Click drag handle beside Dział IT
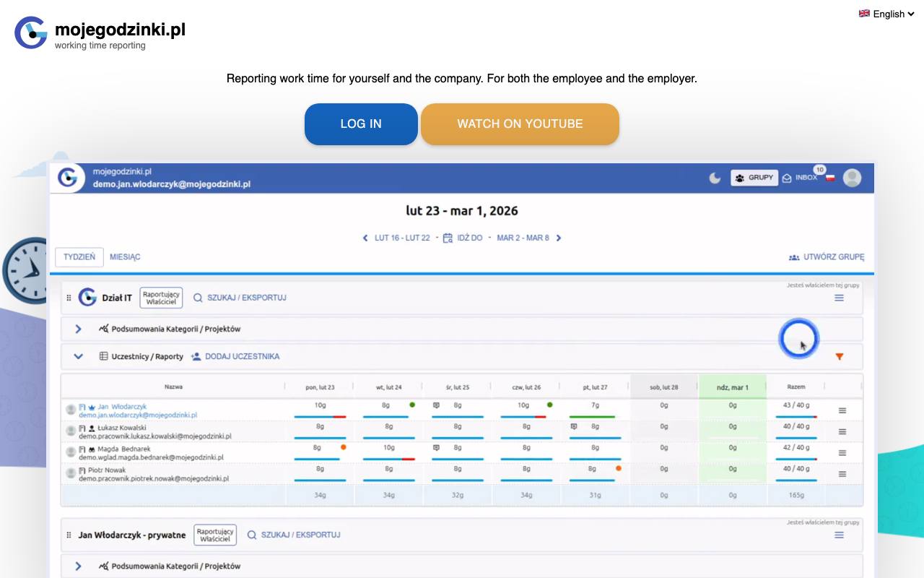Viewport: 924px width, 578px height. point(69,298)
